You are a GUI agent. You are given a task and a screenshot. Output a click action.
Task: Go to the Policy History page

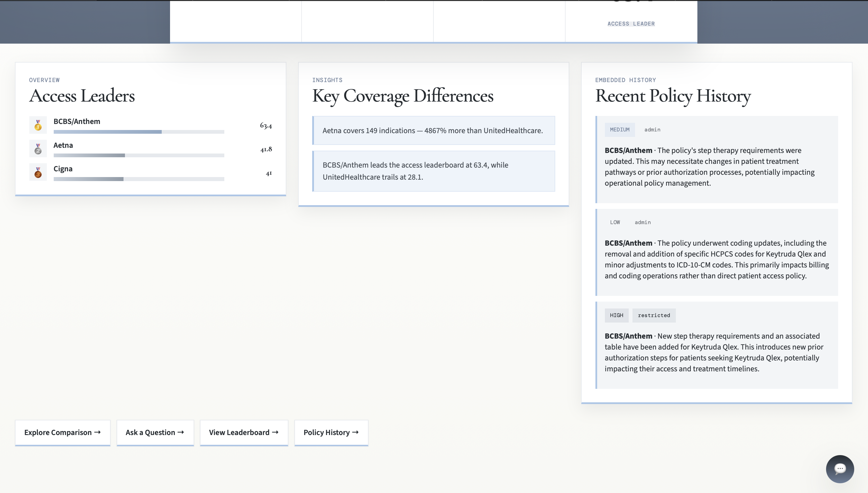coord(331,432)
